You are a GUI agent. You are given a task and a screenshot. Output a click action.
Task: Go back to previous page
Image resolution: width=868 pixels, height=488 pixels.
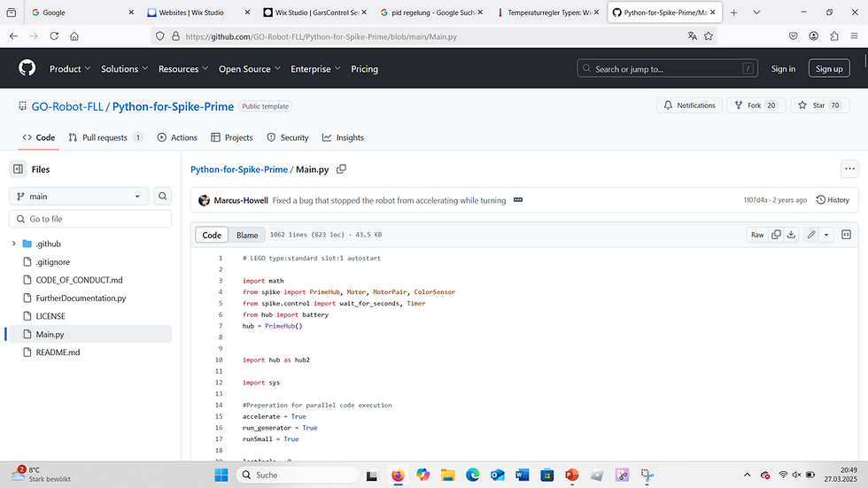coord(14,36)
